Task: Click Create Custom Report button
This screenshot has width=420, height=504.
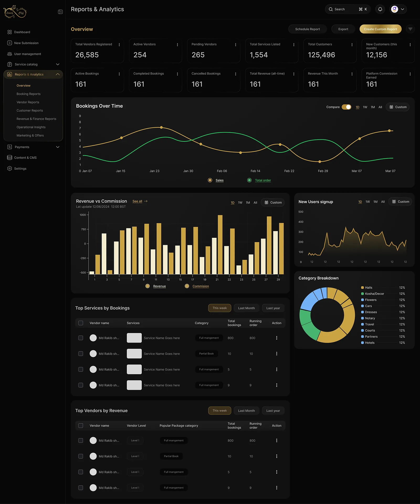Action: coord(380,29)
